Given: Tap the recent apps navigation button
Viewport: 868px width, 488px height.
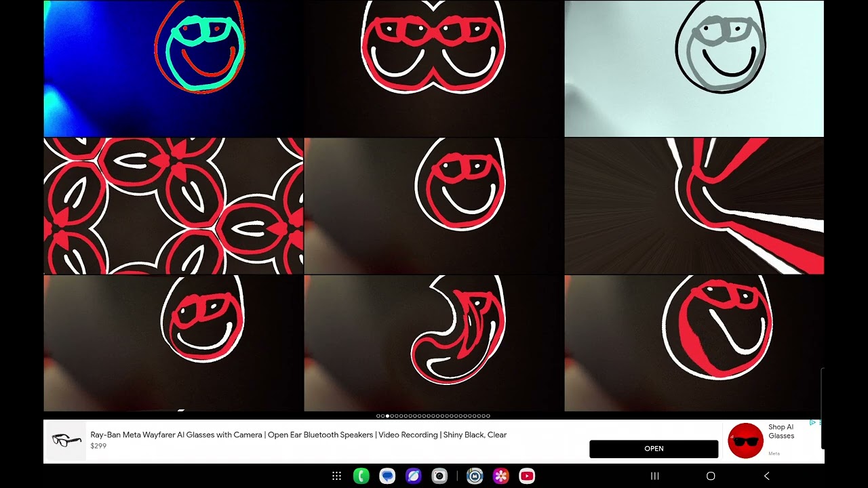Looking at the screenshot, I should click(x=655, y=476).
